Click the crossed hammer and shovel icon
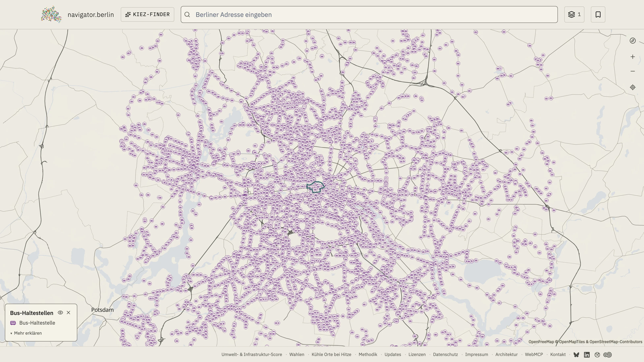 pyautogui.click(x=597, y=355)
